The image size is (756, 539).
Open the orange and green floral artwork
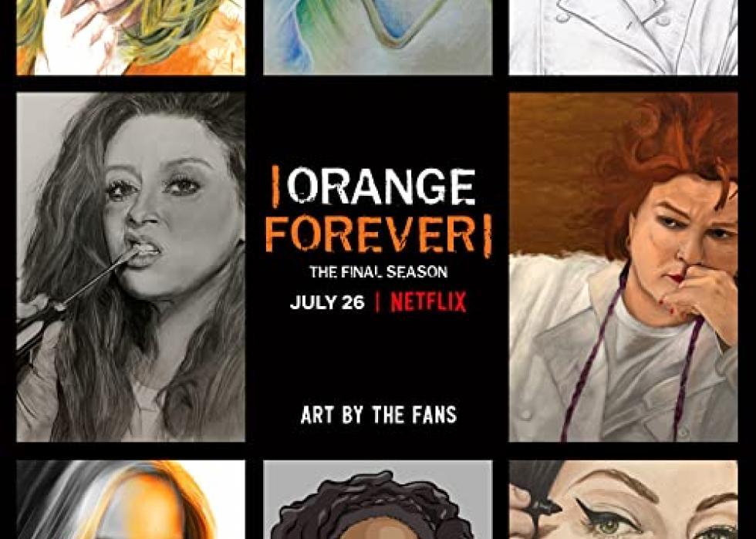[130, 37]
